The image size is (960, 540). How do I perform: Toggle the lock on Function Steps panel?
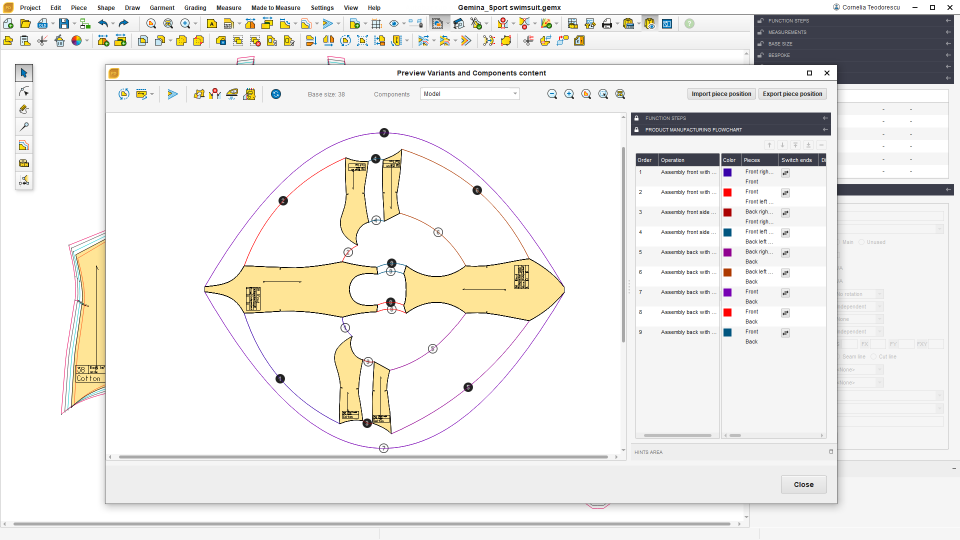click(635, 118)
